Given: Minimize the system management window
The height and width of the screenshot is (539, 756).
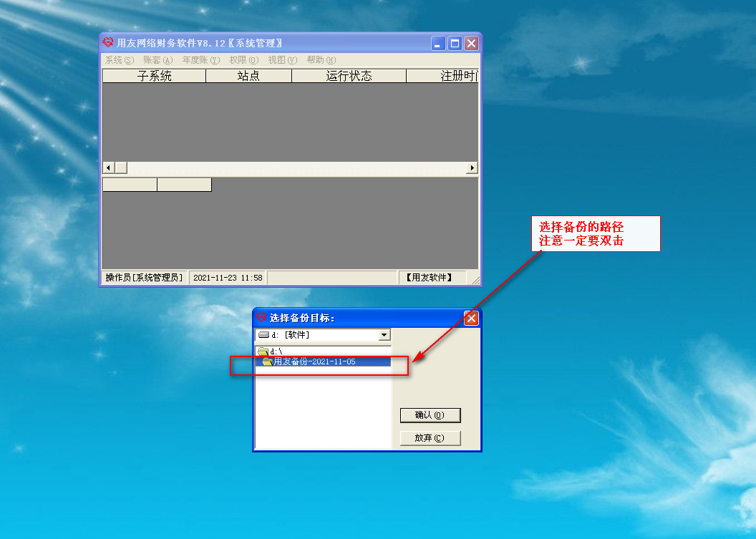Looking at the screenshot, I should pyautogui.click(x=438, y=44).
